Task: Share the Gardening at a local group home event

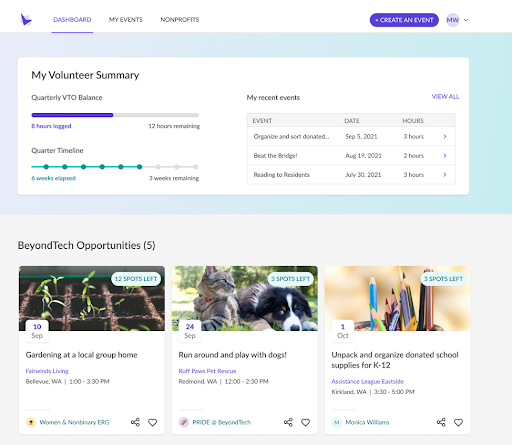Action: point(135,422)
